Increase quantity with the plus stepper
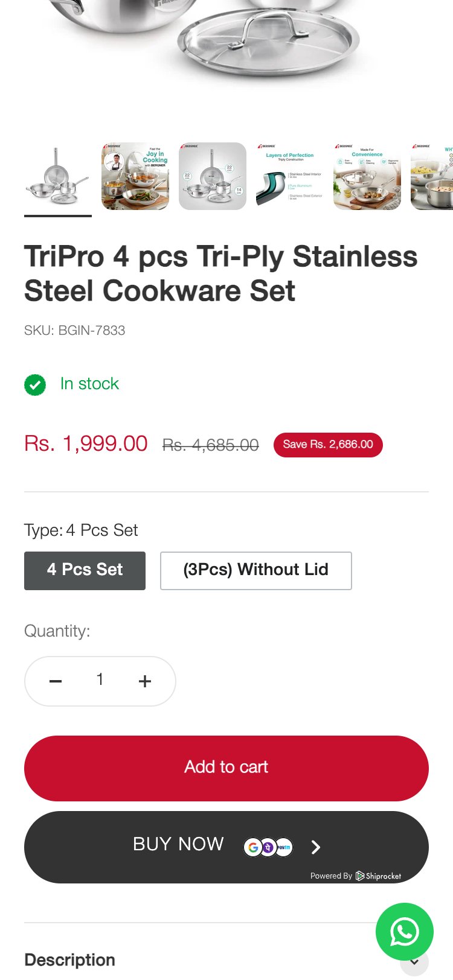The image size is (453, 980). coord(144,681)
